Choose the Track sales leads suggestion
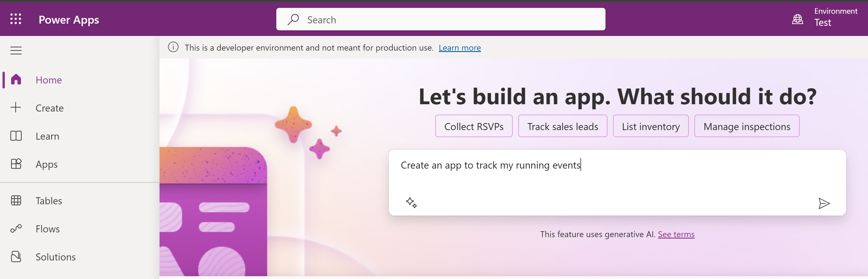This screenshot has width=868, height=279. [x=562, y=126]
